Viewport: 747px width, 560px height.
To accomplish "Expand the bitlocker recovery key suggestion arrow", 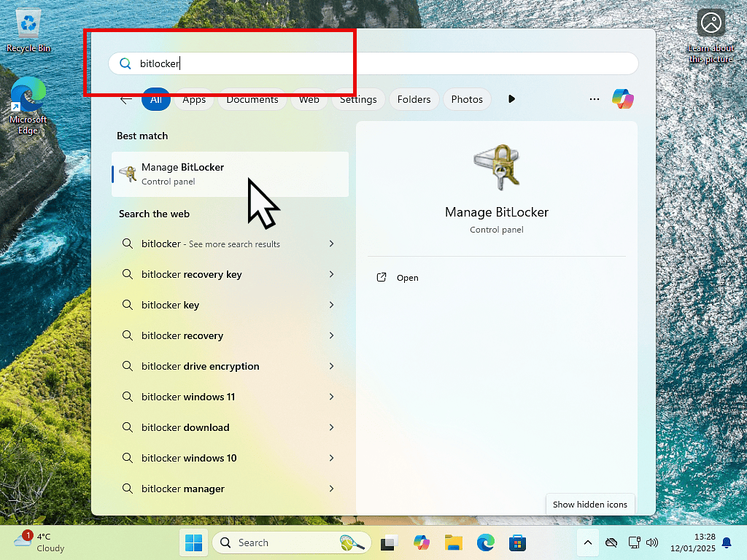I will click(x=331, y=274).
